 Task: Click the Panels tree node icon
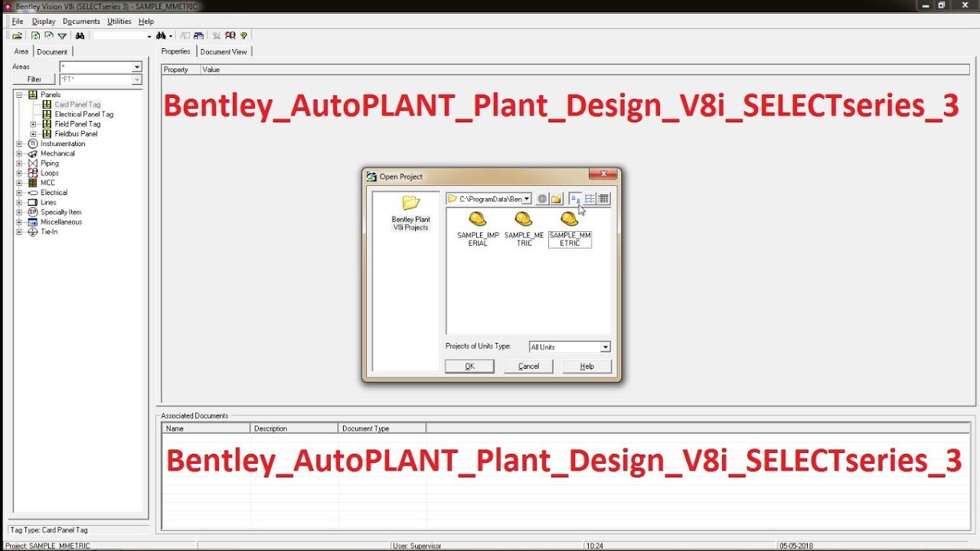pyautogui.click(x=33, y=95)
